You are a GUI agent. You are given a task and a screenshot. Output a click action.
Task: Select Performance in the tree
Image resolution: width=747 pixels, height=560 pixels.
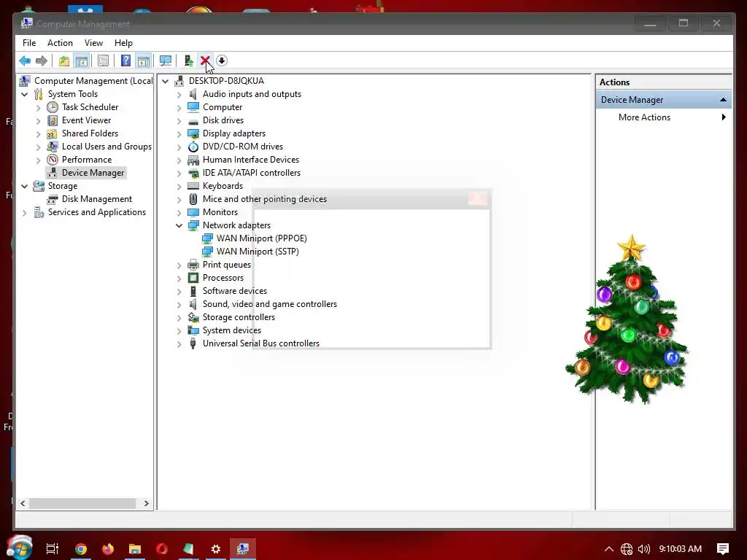(87, 160)
